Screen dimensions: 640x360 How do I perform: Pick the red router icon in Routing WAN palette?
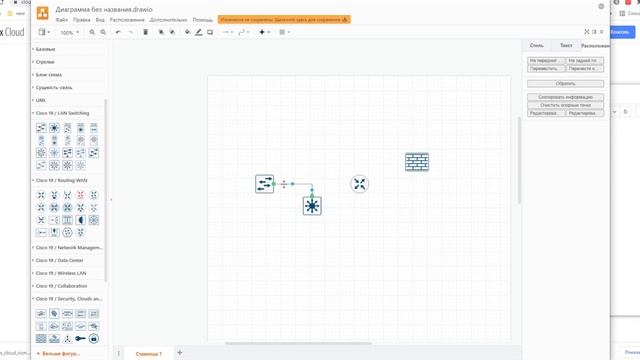80,195
